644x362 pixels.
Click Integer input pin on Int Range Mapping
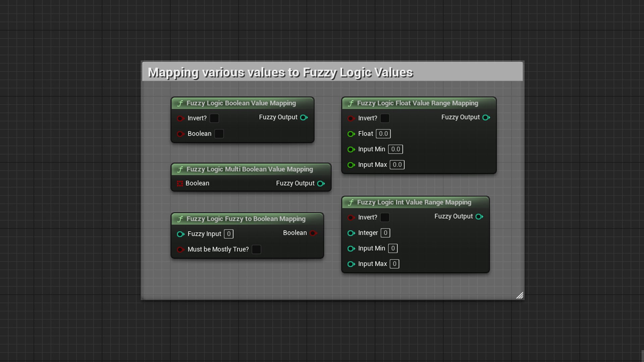pos(351,233)
